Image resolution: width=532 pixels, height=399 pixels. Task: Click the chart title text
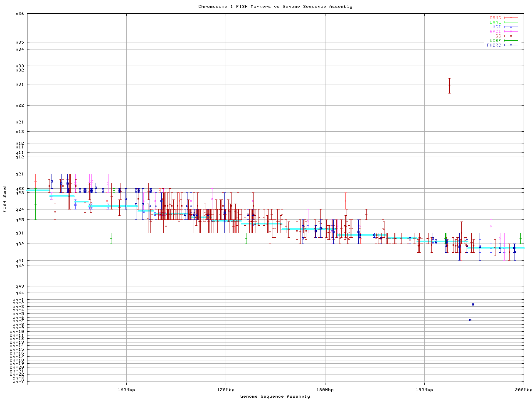(x=275, y=7)
